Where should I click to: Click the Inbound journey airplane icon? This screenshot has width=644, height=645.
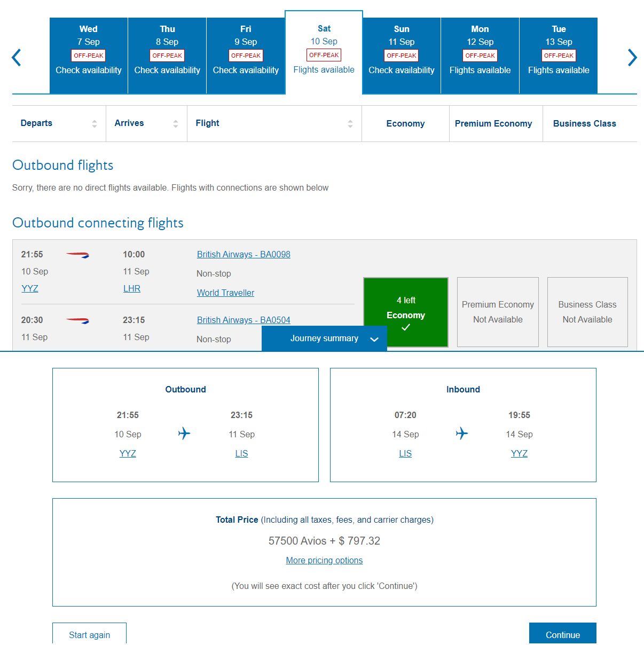coord(462,433)
